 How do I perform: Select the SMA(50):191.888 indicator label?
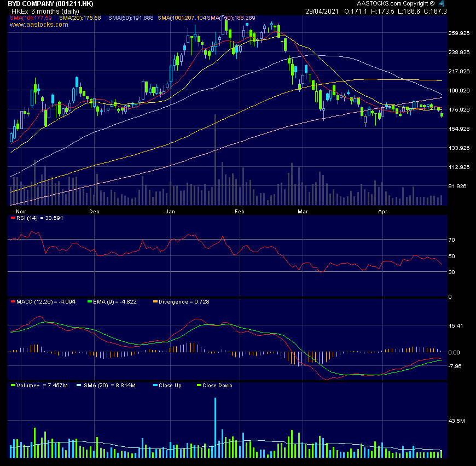pos(131,18)
